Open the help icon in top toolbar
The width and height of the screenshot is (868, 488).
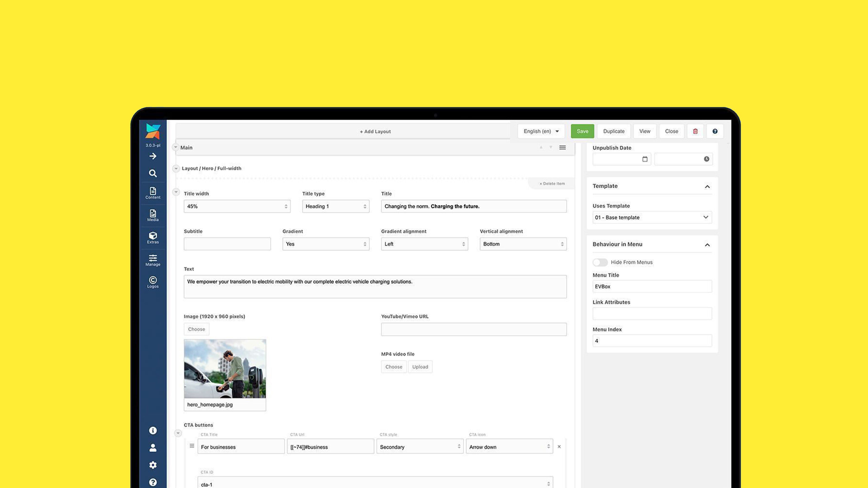pyautogui.click(x=715, y=131)
